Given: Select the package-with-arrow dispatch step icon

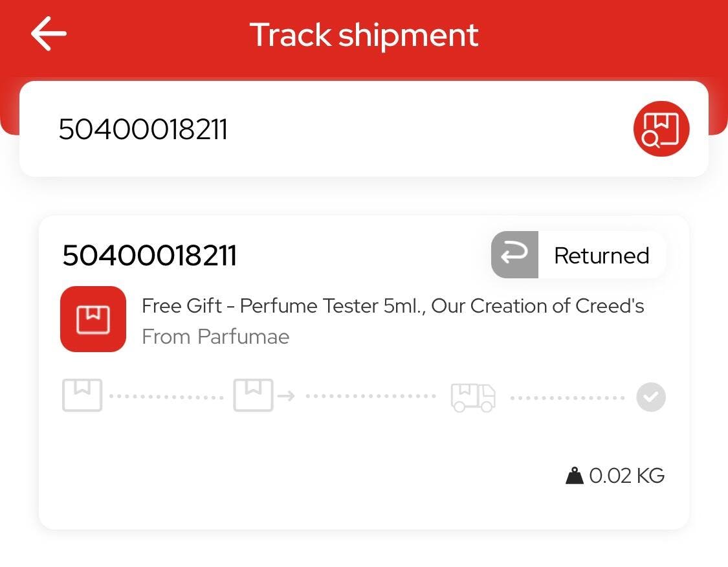Looking at the screenshot, I should [263, 395].
